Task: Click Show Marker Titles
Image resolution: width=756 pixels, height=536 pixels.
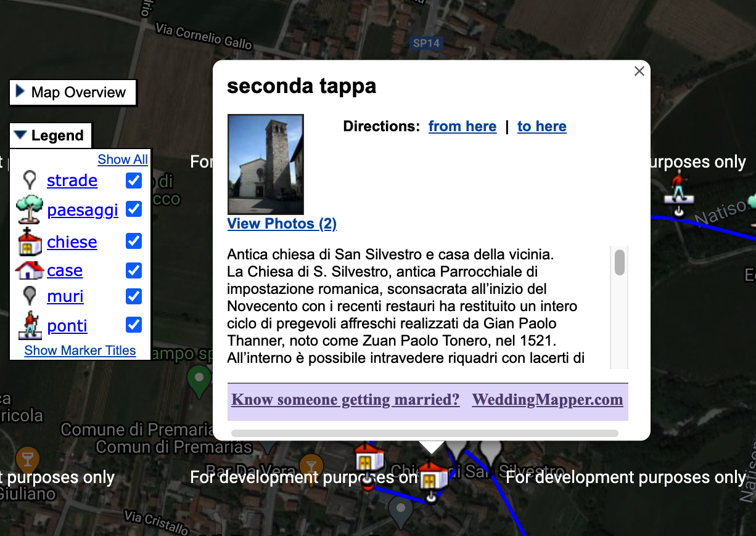Action: [x=80, y=351]
